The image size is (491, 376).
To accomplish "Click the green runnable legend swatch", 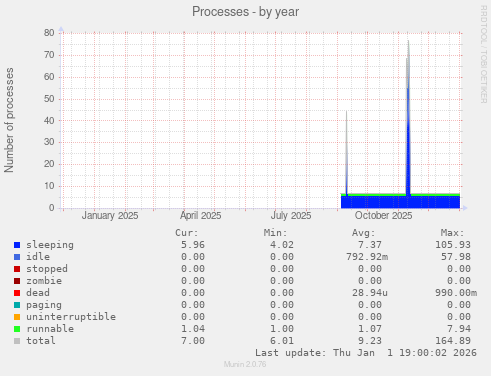I will [x=17, y=329].
